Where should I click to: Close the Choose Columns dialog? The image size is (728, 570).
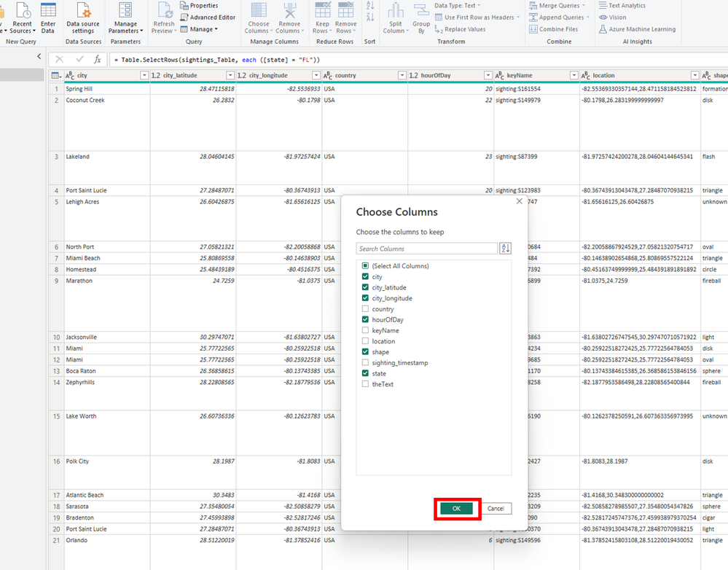click(x=519, y=201)
